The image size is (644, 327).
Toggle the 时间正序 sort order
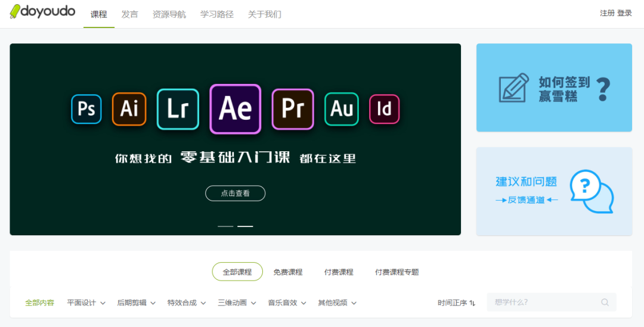[456, 303]
